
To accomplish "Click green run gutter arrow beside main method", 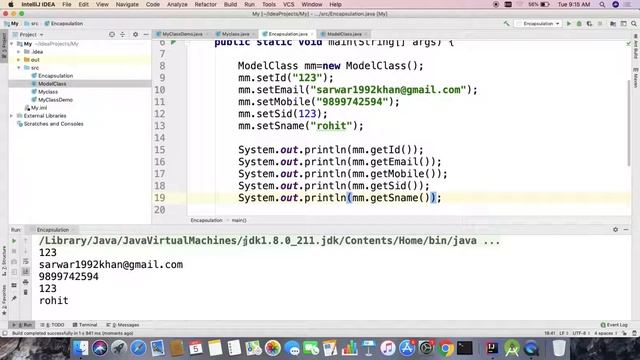I will 173,42.
